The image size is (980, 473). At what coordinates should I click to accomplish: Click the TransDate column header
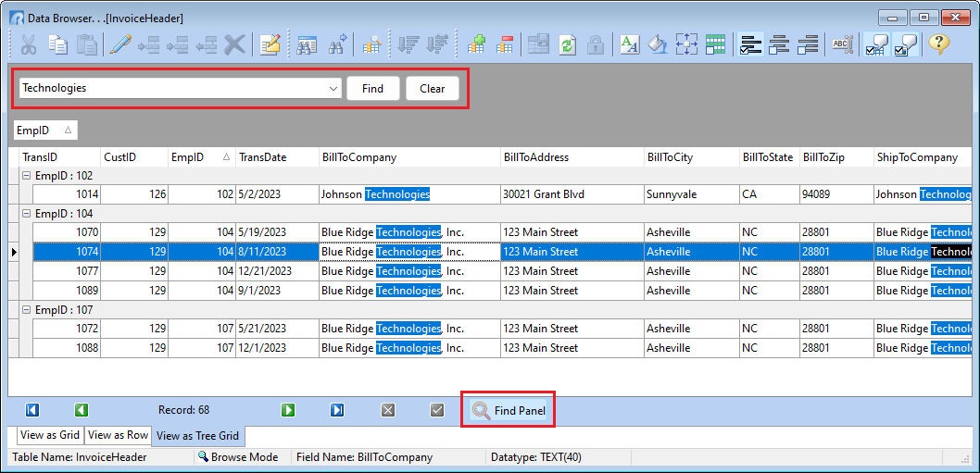277,157
